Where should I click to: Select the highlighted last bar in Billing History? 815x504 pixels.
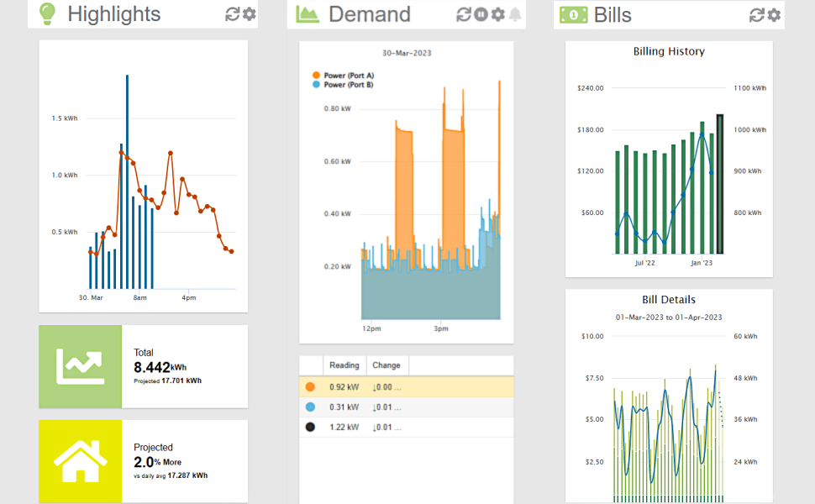point(720,184)
